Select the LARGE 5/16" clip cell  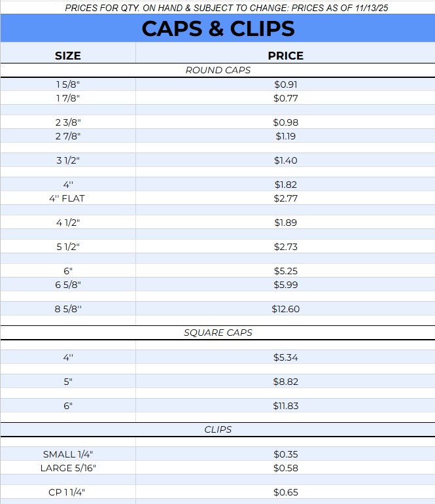tap(68, 468)
